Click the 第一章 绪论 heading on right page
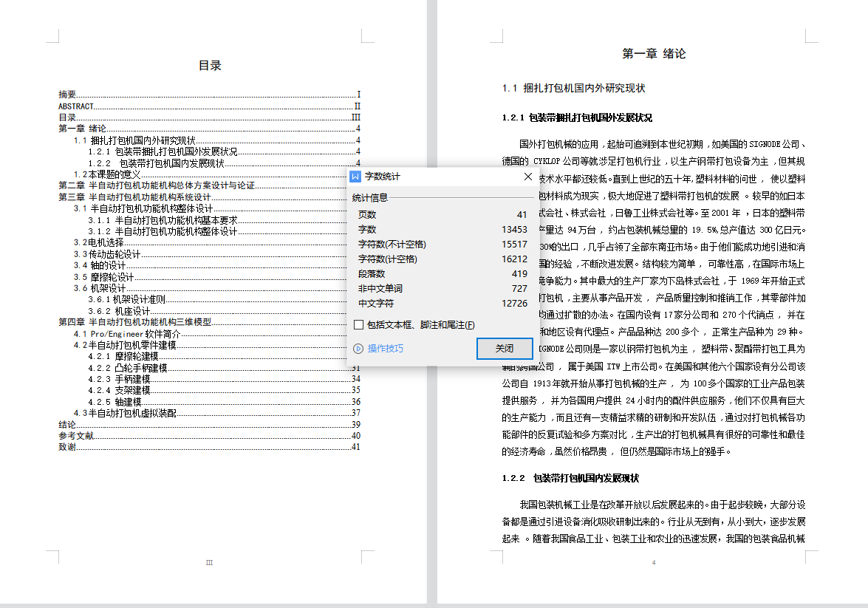 click(x=654, y=54)
